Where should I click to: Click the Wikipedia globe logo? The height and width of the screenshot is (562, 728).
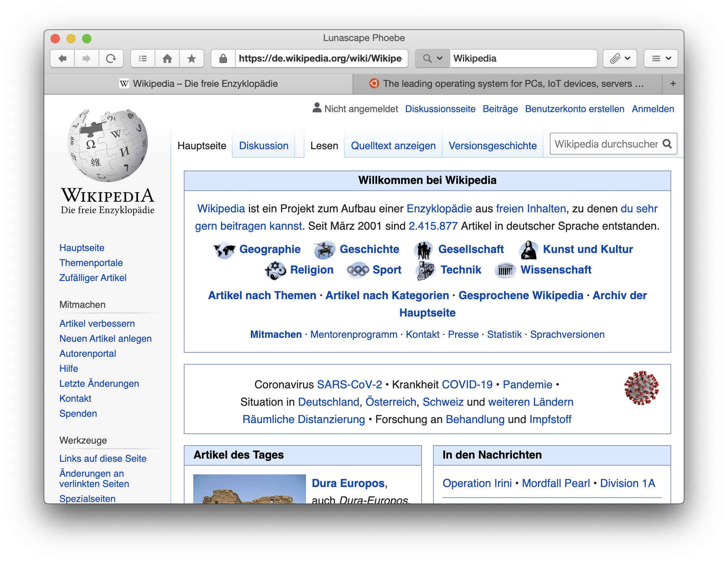coord(108,145)
